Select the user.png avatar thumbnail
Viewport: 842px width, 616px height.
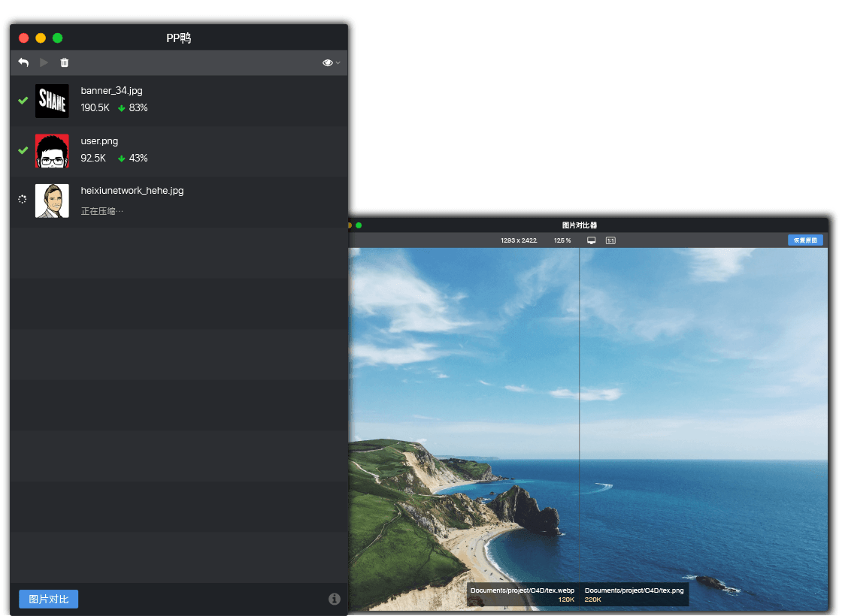tap(52, 151)
